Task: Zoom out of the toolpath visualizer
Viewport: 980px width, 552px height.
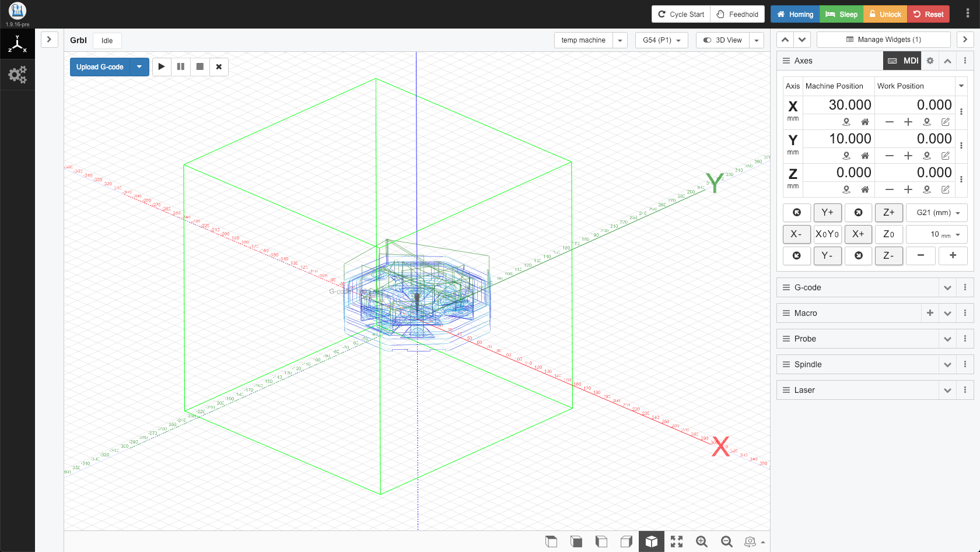Action: click(726, 542)
